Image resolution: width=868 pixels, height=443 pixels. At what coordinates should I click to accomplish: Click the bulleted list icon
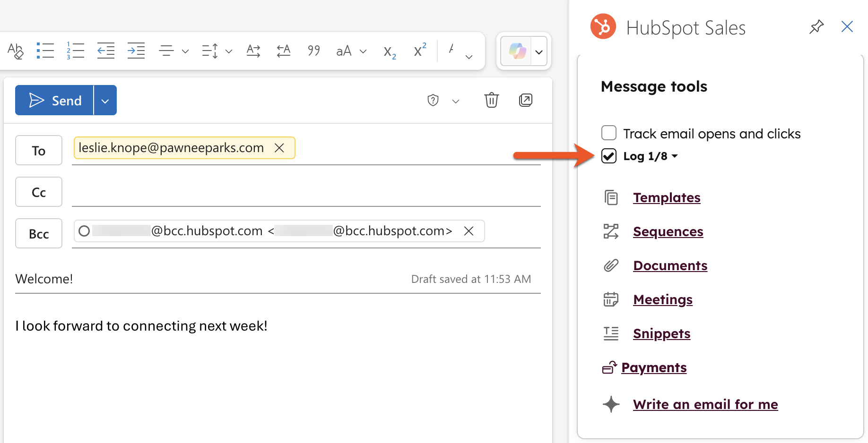pyautogui.click(x=45, y=51)
